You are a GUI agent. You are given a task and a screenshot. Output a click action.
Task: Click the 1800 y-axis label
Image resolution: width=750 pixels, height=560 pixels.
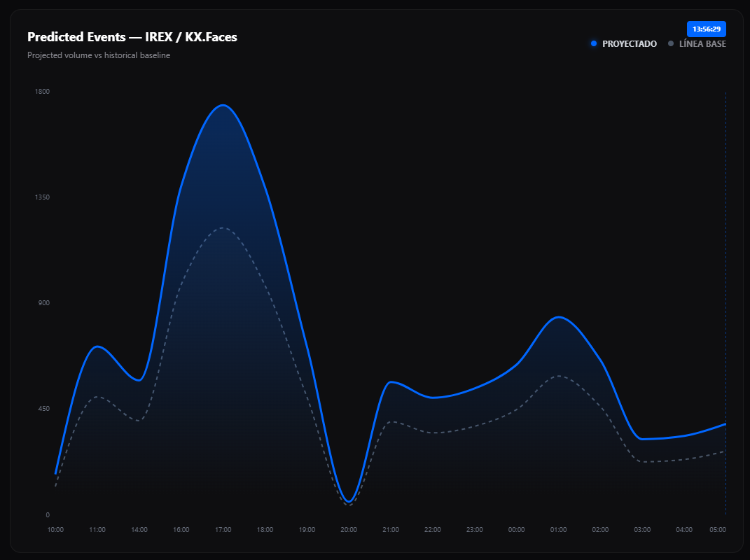[42, 91]
